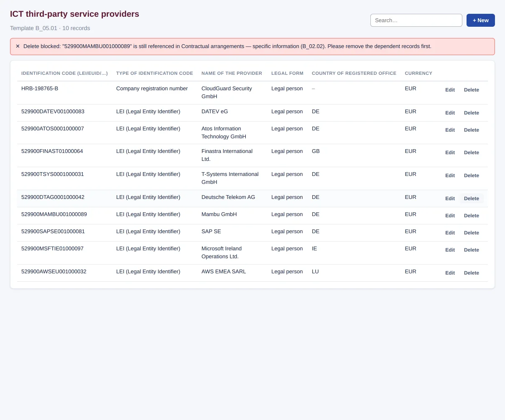Edit T-Systems International GmbH row
Viewport: 505px width, 420px height.
(x=450, y=176)
